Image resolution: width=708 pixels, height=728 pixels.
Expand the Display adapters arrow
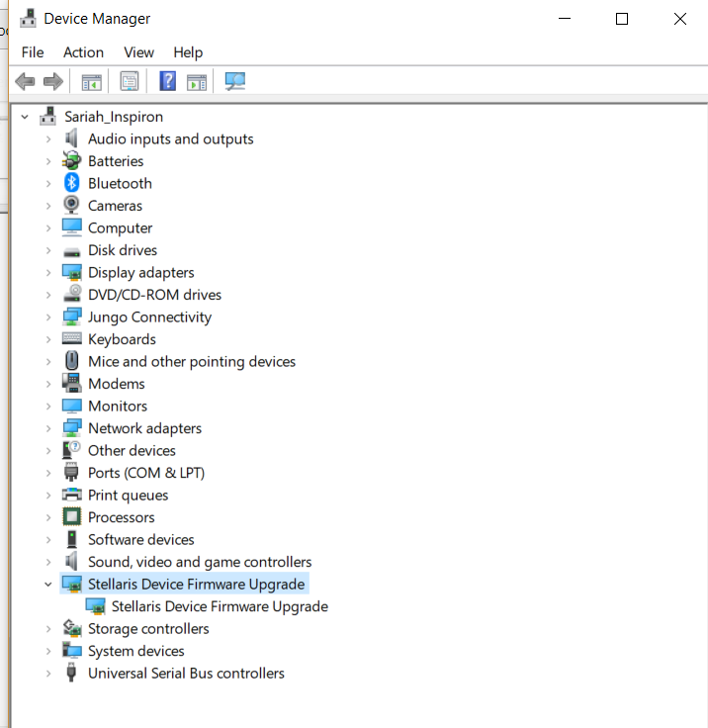click(x=48, y=273)
